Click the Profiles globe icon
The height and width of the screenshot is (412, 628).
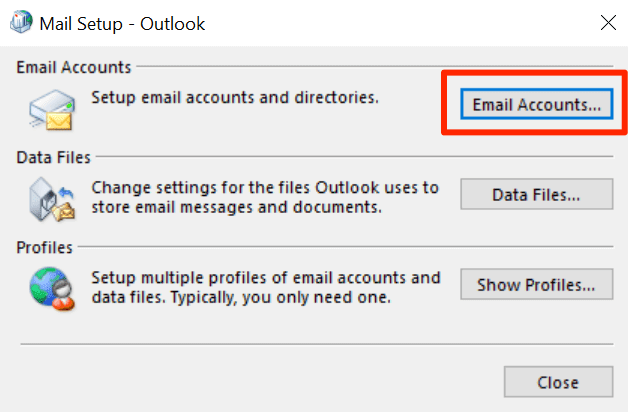49,289
